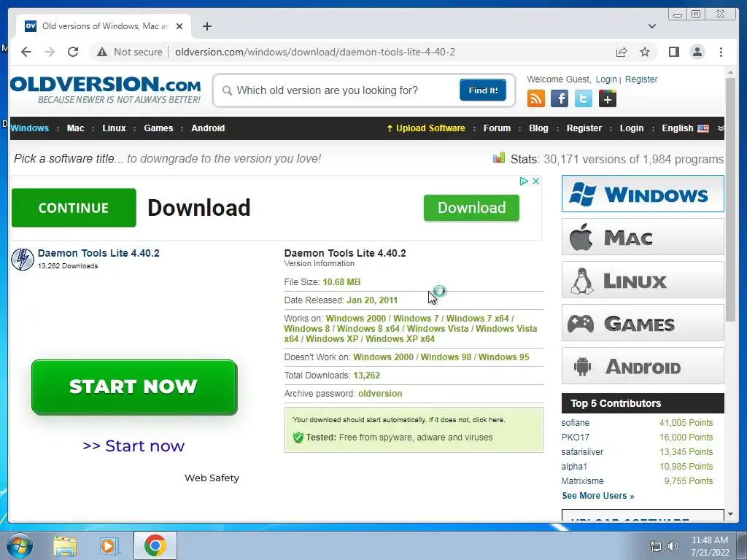The image size is (747, 560).
Task: Click Register in the black nav bar
Action: point(584,128)
